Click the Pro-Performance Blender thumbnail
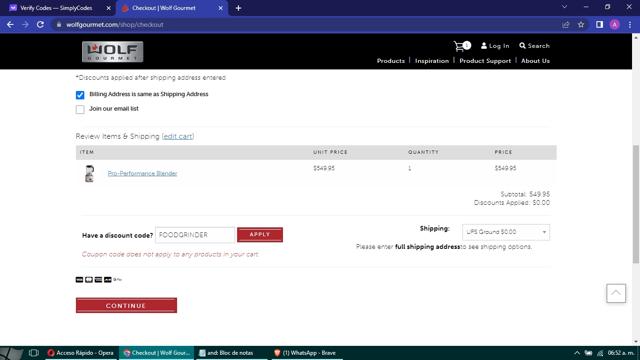Viewport: 640px width, 360px height. [89, 173]
